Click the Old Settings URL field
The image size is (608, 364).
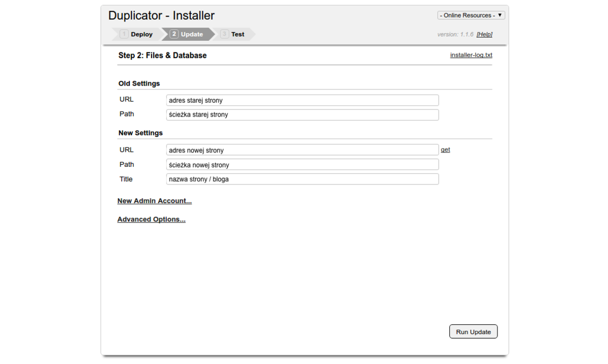(x=302, y=100)
